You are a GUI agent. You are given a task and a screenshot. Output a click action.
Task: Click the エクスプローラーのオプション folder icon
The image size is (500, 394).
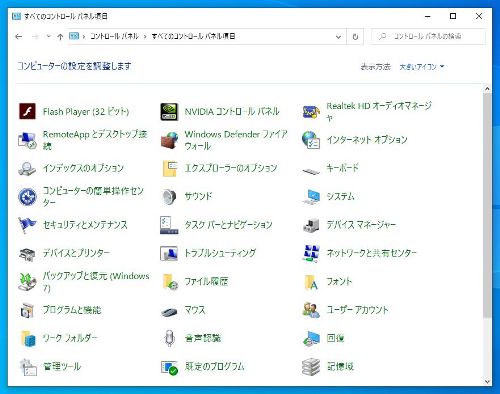click(169, 168)
